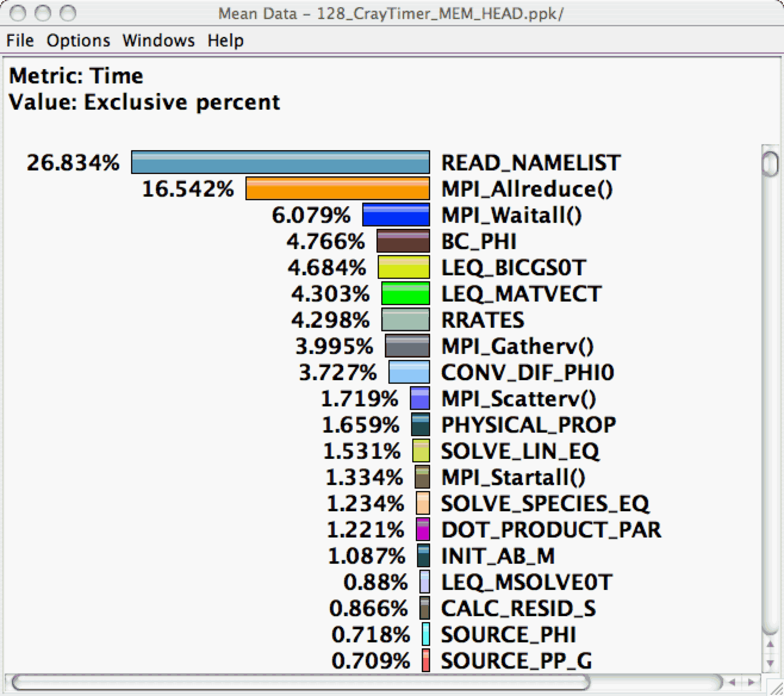
Task: Click the MPI_Scatterv() bar
Action: pos(420,398)
